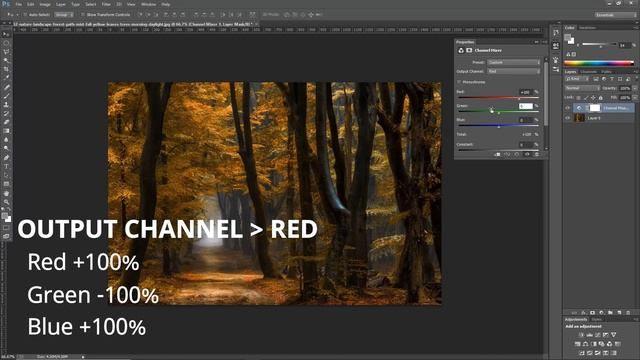This screenshot has height=360, width=640.
Task: Open the File menu
Action: tap(18, 4)
